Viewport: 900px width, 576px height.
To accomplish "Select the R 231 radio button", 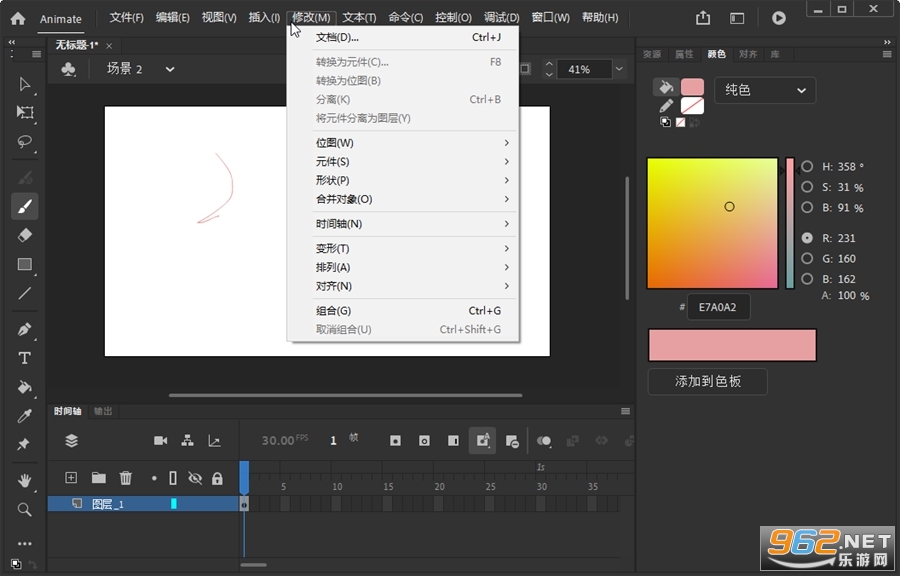I will tap(807, 238).
